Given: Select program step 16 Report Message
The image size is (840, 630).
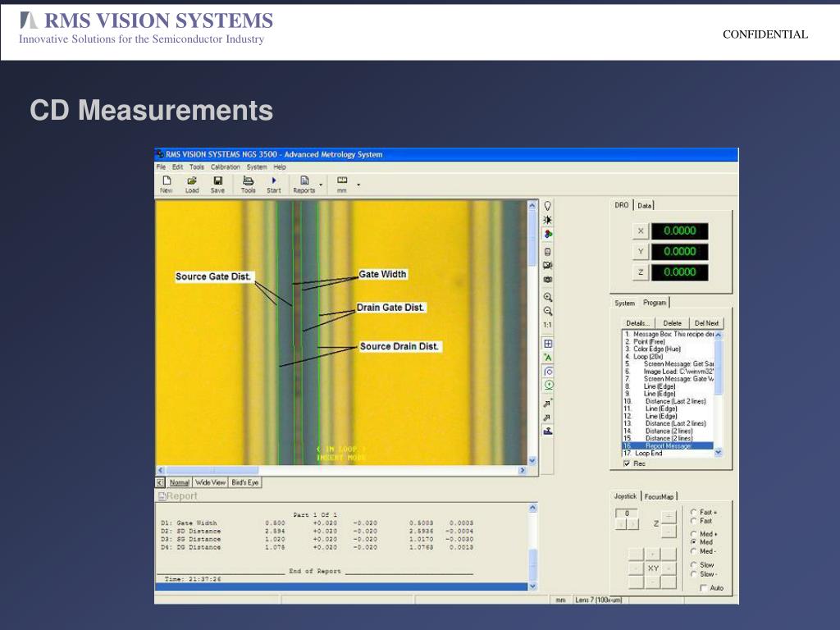Looking at the screenshot, I should [x=668, y=445].
